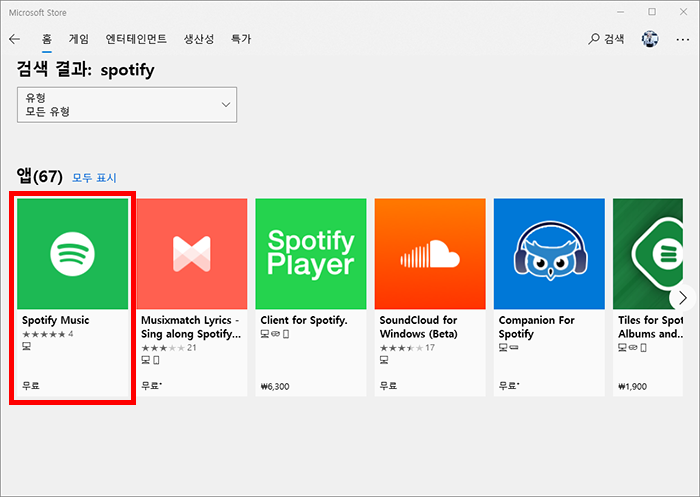Open the 홈 tab
The height and width of the screenshot is (497, 700).
coord(47,39)
